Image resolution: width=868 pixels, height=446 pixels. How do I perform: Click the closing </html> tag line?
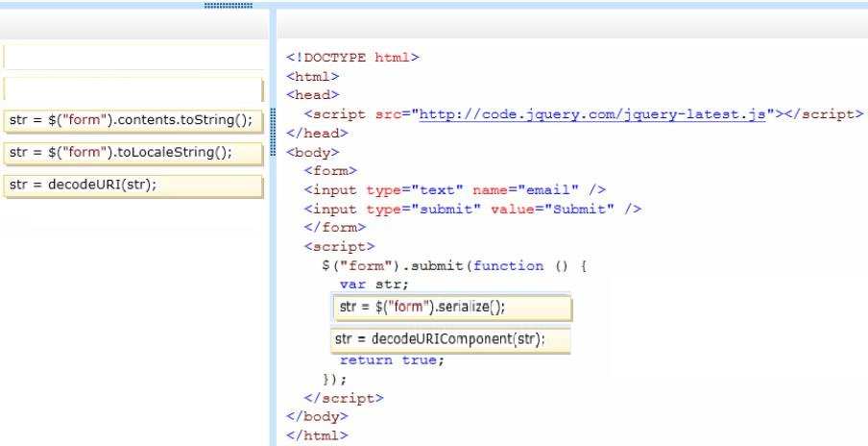[317, 435]
